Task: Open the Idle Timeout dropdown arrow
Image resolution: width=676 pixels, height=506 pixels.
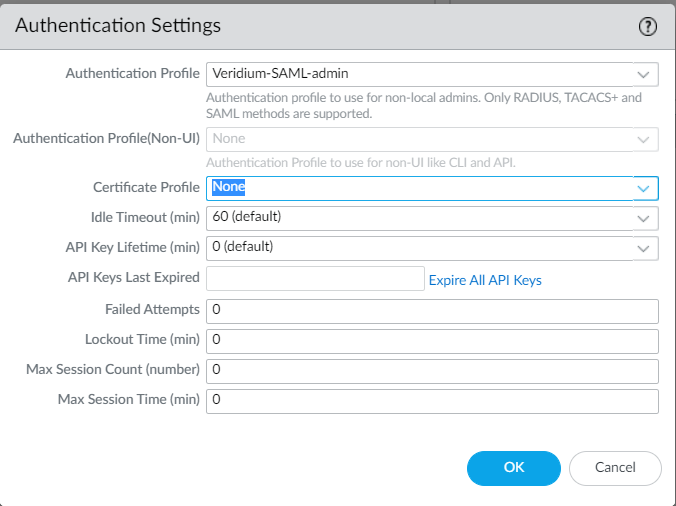Action: pos(644,218)
